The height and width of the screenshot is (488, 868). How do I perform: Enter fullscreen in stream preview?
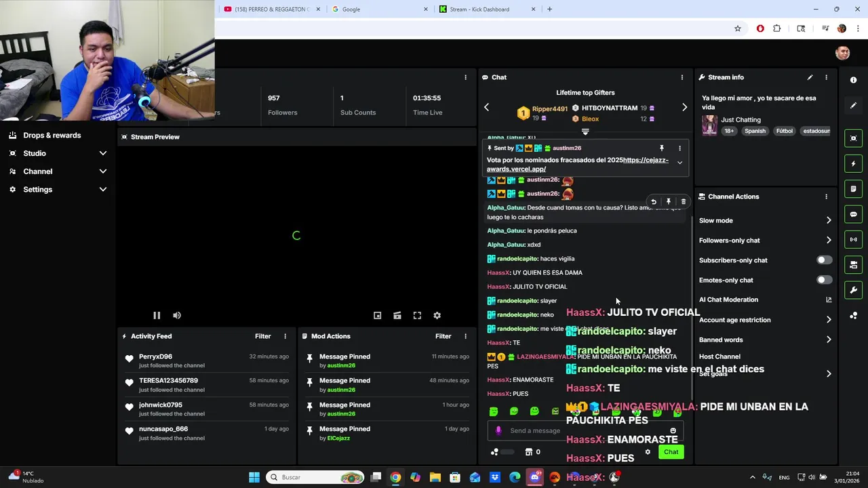417,315
